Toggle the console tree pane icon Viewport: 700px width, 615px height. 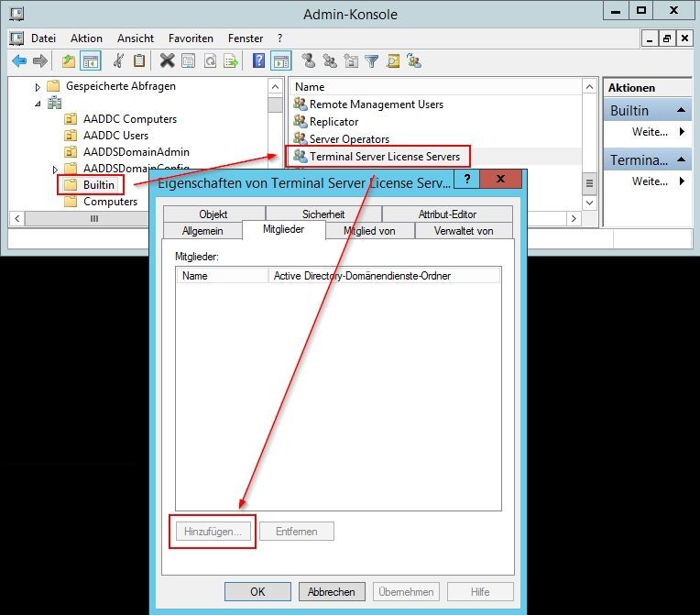click(x=91, y=60)
